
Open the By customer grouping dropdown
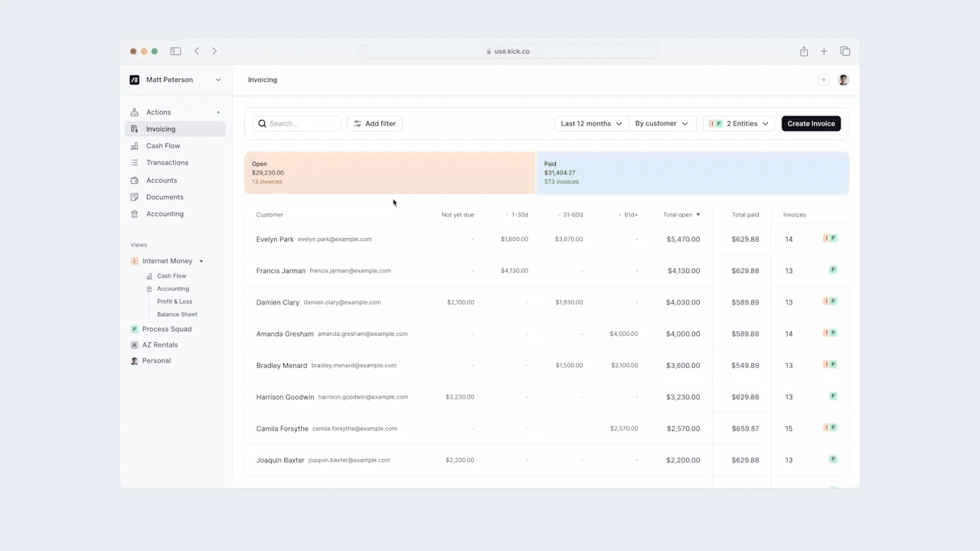[661, 123]
